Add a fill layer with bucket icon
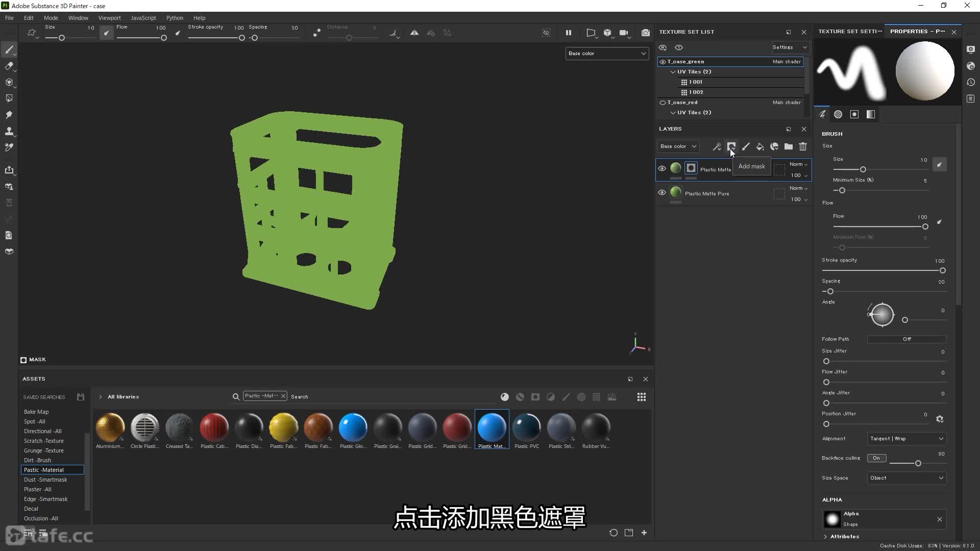980x551 pixels. [760, 146]
